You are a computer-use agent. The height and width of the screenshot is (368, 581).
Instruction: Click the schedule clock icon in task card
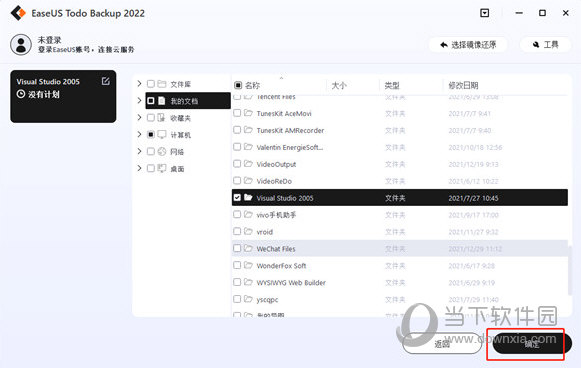click(21, 94)
